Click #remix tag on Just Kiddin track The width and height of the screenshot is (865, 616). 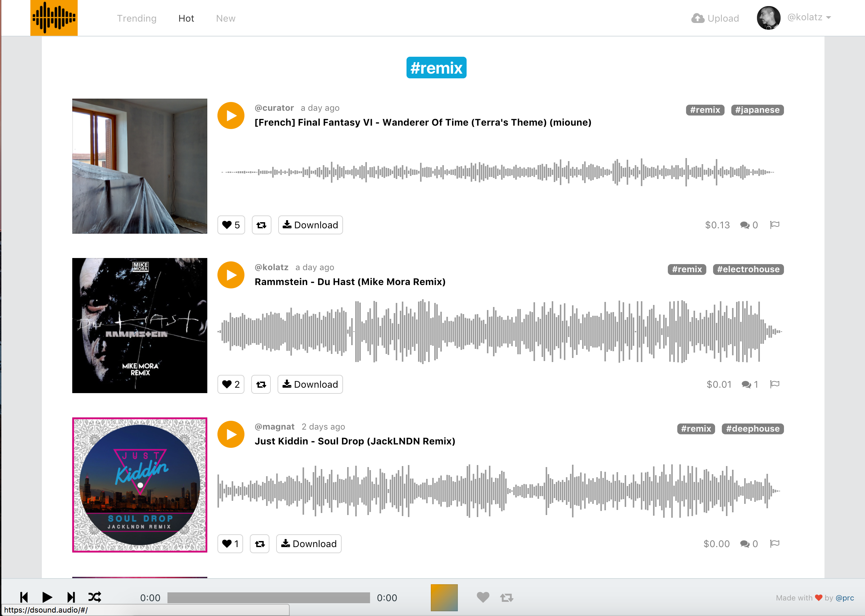pyautogui.click(x=696, y=429)
